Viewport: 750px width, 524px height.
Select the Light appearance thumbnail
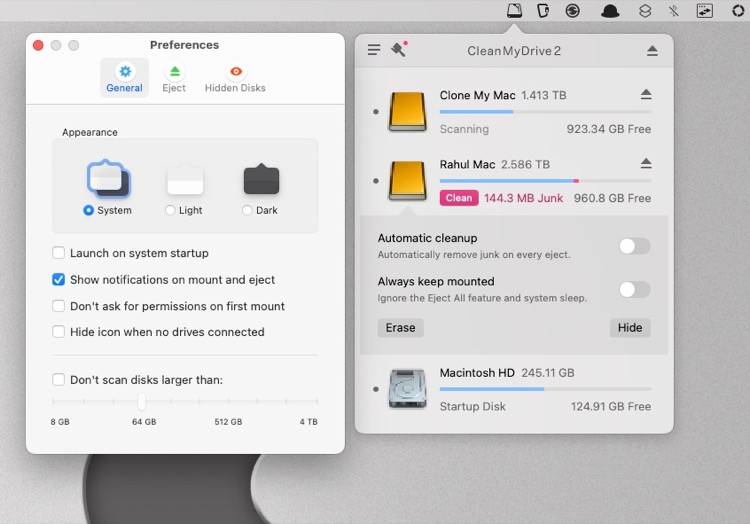coord(185,180)
